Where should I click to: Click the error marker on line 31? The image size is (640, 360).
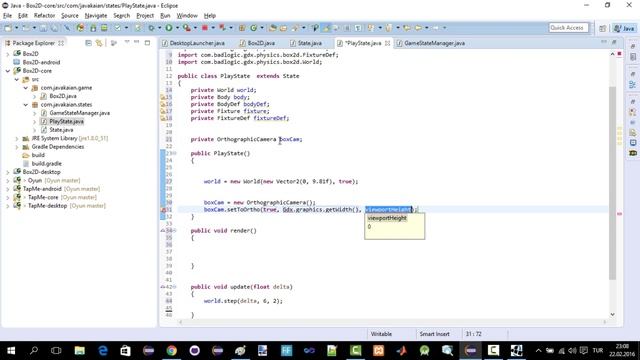click(163, 210)
